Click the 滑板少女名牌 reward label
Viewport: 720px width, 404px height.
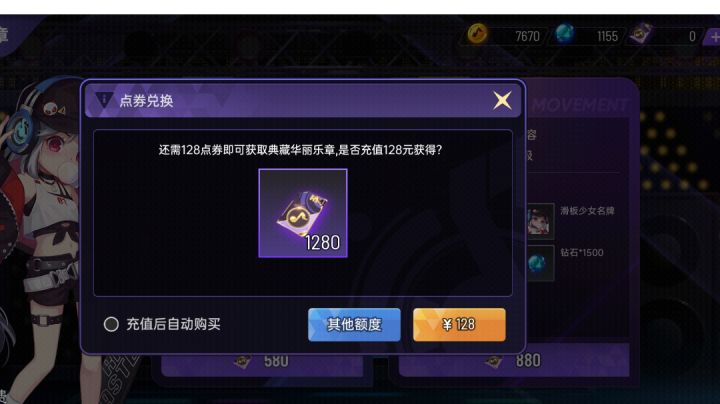tap(587, 211)
